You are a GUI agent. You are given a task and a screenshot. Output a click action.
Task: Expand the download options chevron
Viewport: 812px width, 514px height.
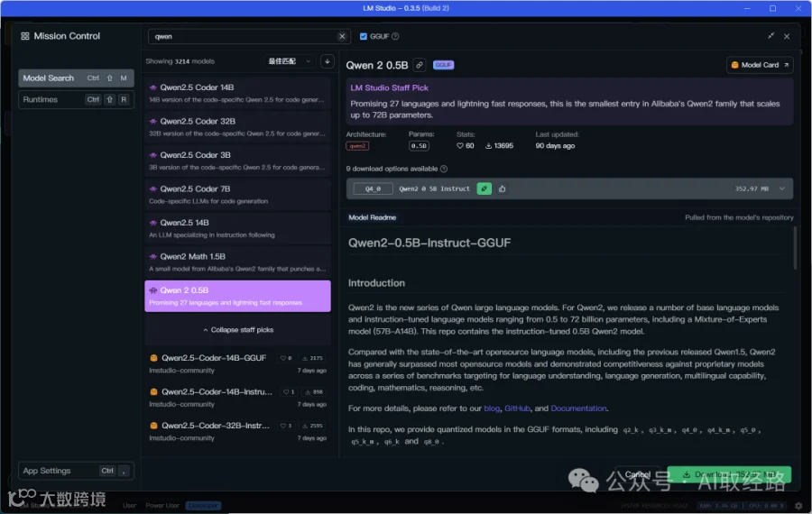click(782, 189)
